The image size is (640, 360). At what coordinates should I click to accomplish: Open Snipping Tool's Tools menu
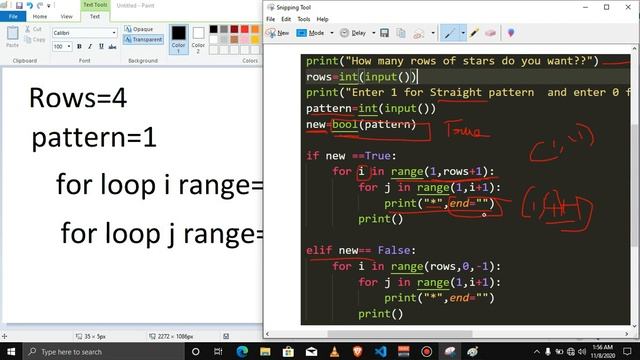(304, 19)
